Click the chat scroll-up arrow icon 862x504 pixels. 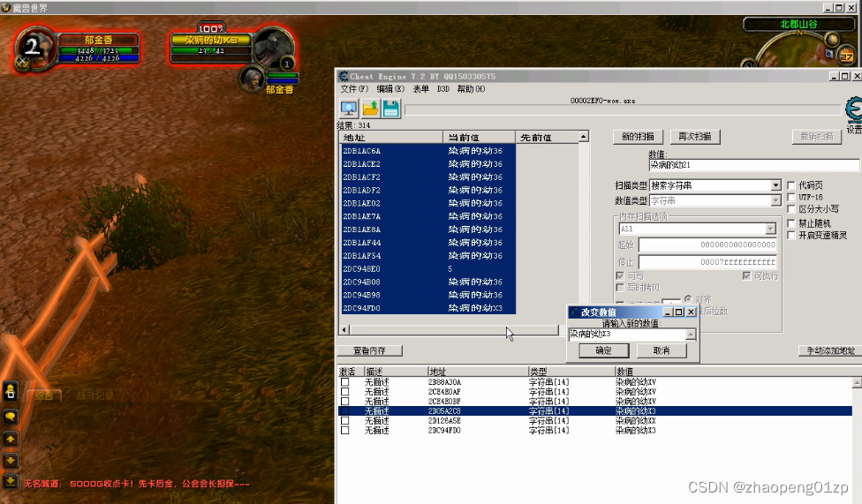[x=10, y=439]
